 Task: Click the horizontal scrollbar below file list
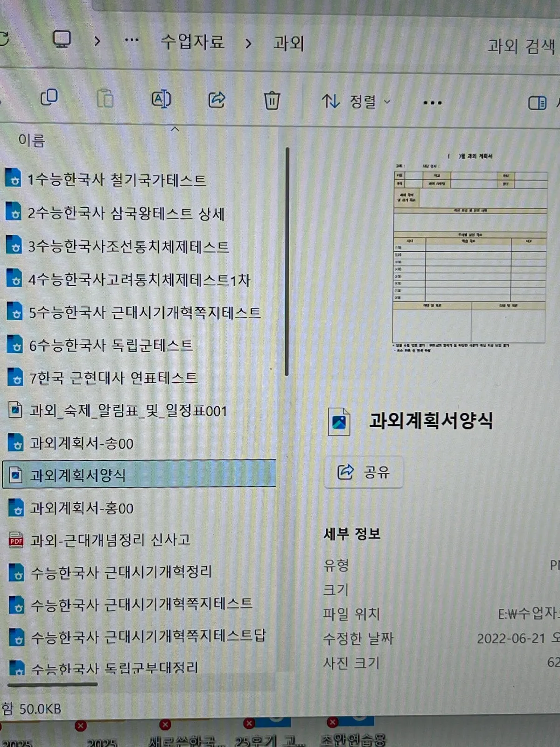click(x=52, y=684)
